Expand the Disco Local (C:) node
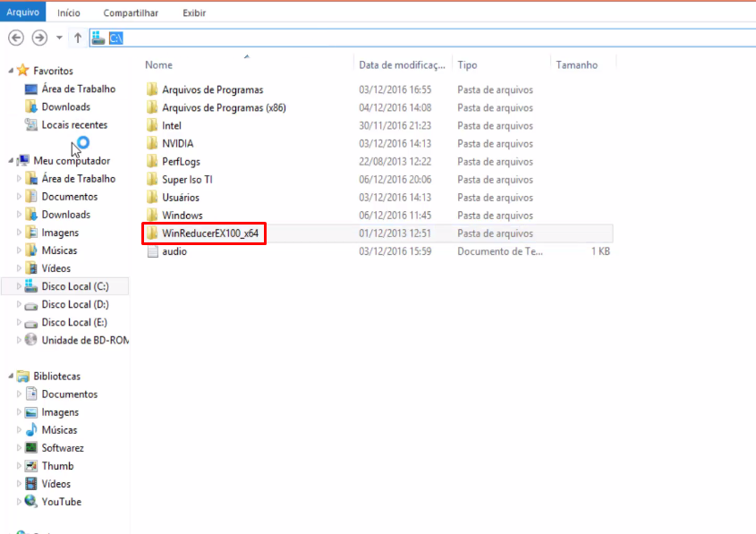 tap(19, 286)
